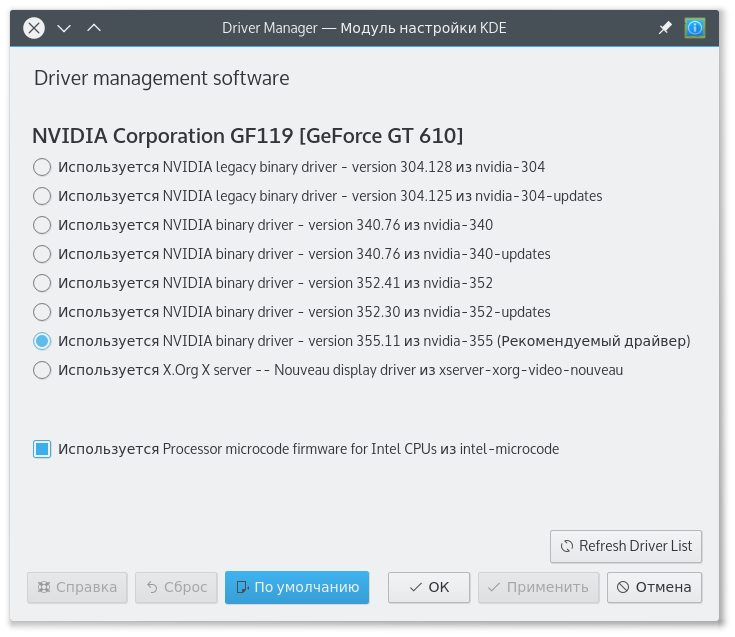This screenshot has width=735, height=637.
Task: Select nvidia-304-updates legacy driver option
Action: 42,196
